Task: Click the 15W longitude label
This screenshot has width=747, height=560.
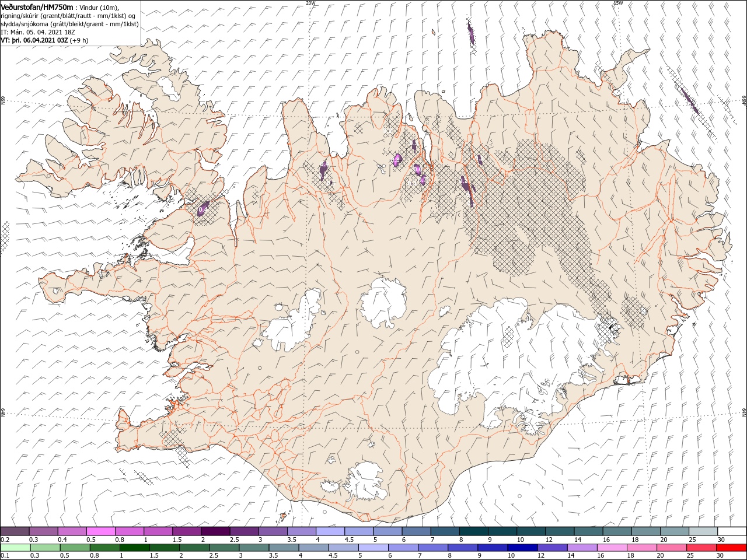Action: pos(618,3)
